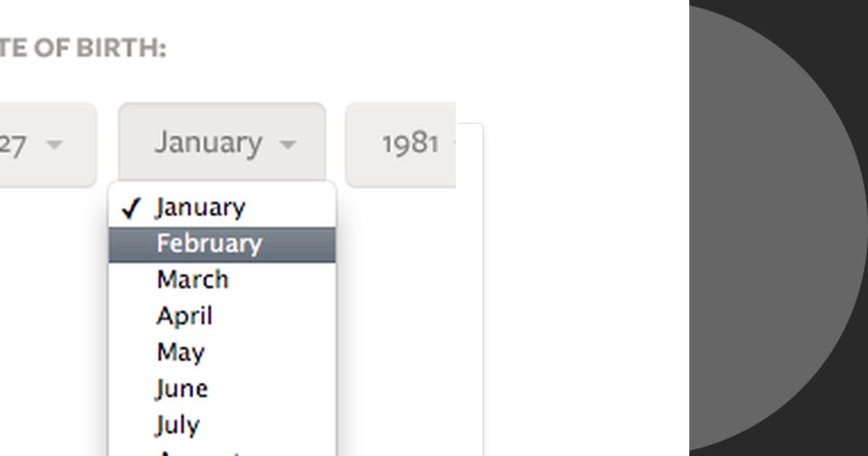Viewport: 868px width, 456px height.
Task: Click the checkmark icon next to January
Action: [x=130, y=207]
